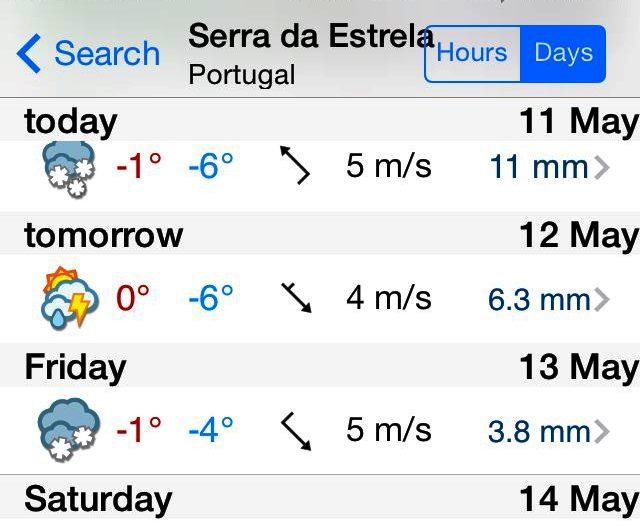Tap the blue back arrow icon
Image resolution: width=640 pixels, height=526 pixels.
pos(29,53)
